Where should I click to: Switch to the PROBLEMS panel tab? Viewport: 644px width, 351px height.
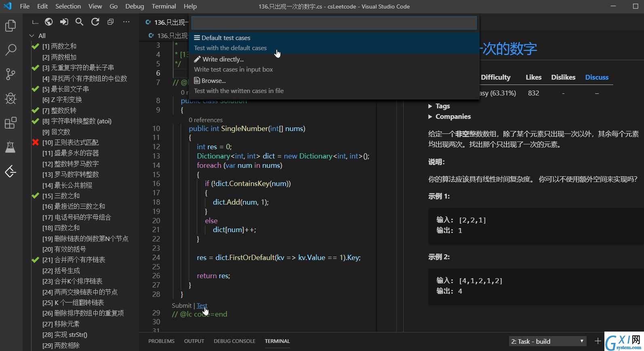[161, 341]
